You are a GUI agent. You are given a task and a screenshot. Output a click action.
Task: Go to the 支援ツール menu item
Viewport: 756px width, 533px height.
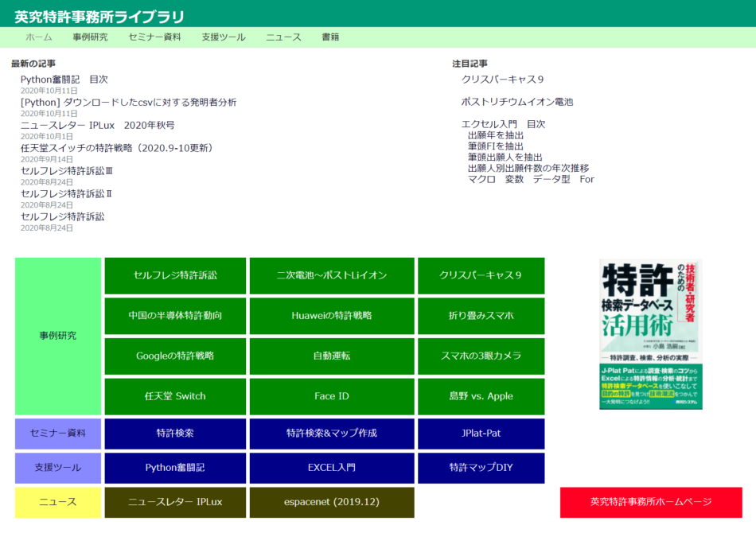[224, 37]
